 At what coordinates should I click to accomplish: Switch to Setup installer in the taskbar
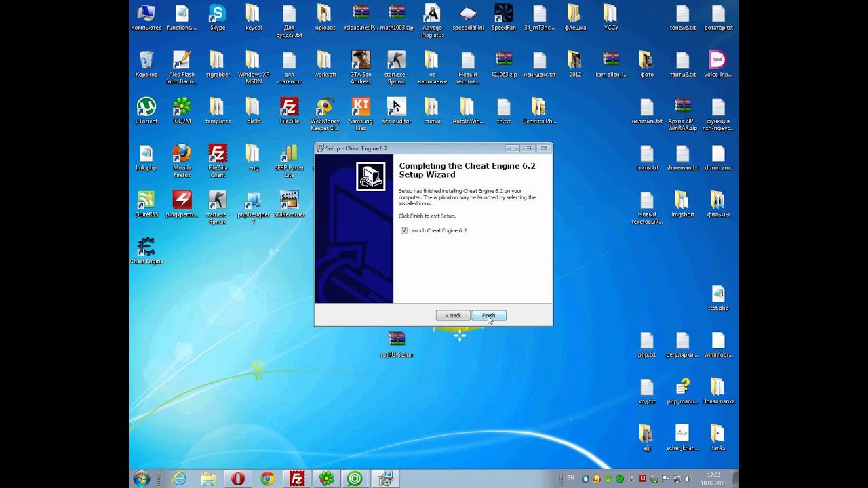384,479
